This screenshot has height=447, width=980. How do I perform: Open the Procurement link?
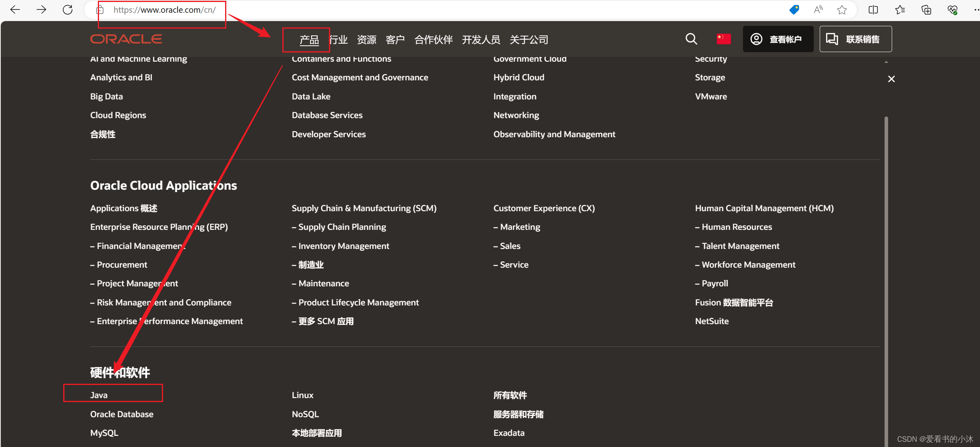(119, 264)
